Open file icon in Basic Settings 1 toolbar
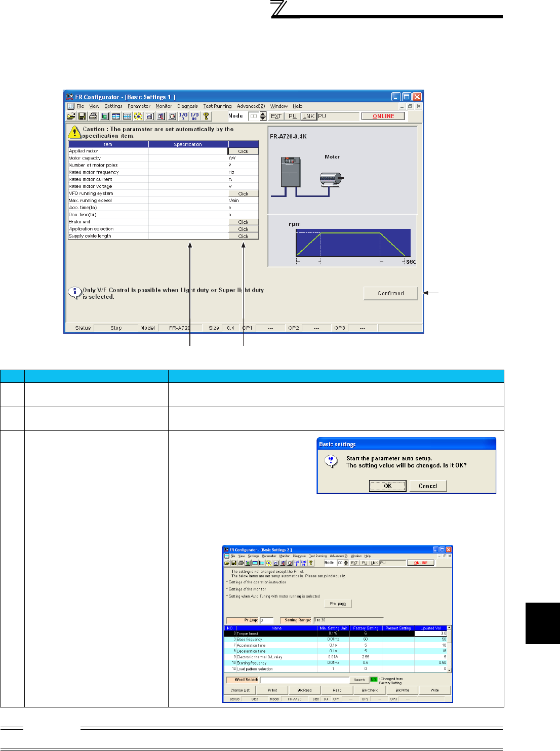The width and height of the screenshot is (560, 751). (71, 116)
